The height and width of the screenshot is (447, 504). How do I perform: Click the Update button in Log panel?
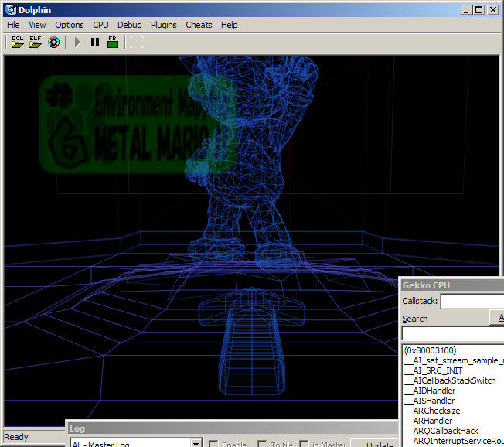tap(375, 443)
